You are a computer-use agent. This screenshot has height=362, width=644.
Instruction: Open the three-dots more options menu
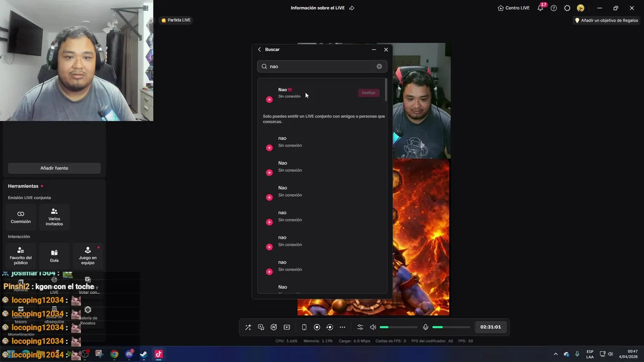(343, 327)
